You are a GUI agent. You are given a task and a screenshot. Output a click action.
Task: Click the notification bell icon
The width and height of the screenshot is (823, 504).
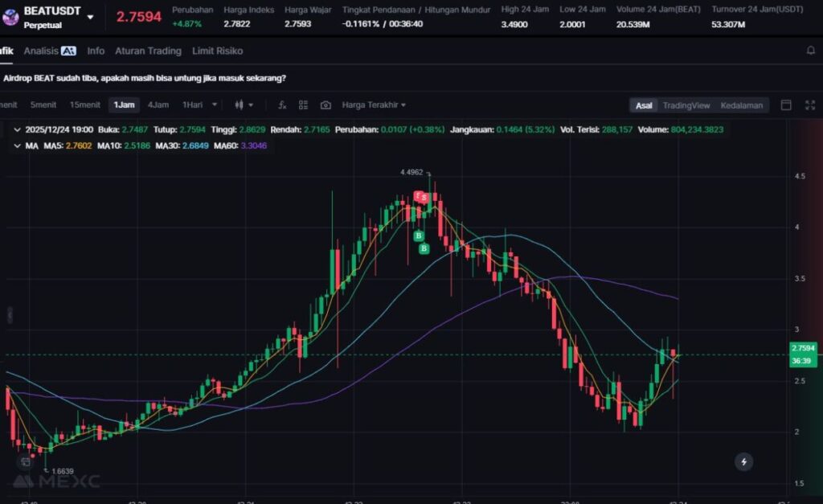click(x=811, y=51)
